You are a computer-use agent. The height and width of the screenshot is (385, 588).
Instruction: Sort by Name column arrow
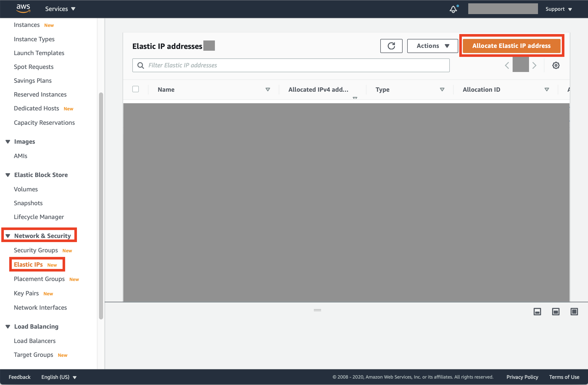point(268,89)
